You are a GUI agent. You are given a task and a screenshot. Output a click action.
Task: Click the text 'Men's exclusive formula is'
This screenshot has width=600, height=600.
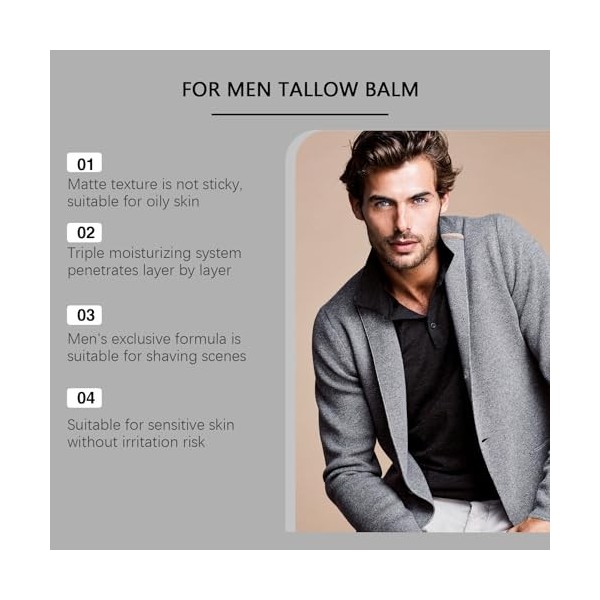point(154,339)
